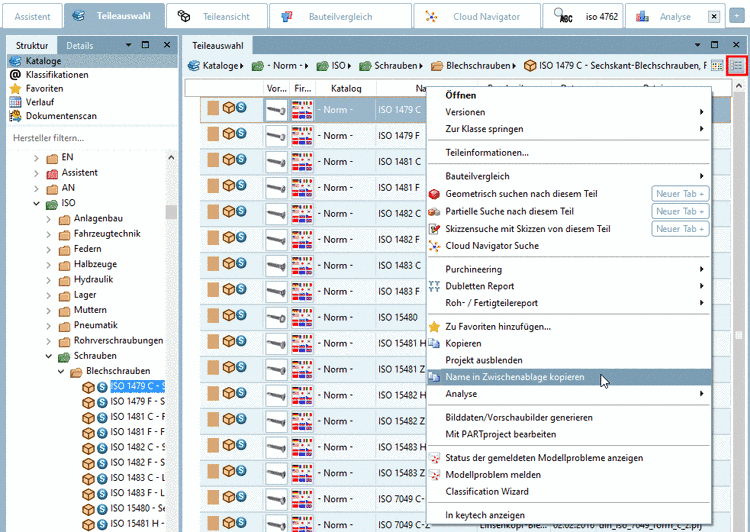750x532 pixels.
Task: Click the list view icon highlighted in red
Action: 737,66
